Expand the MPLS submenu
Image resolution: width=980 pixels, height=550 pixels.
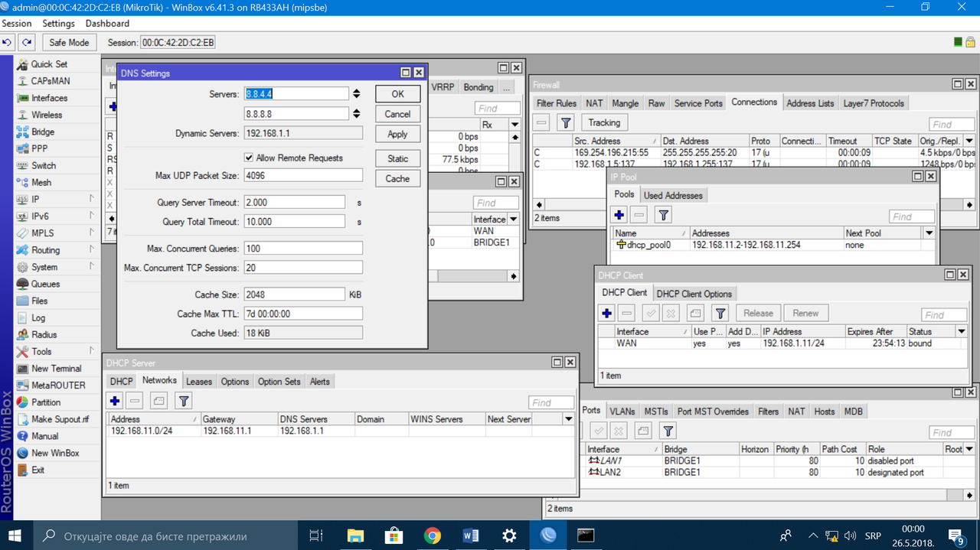coord(91,233)
